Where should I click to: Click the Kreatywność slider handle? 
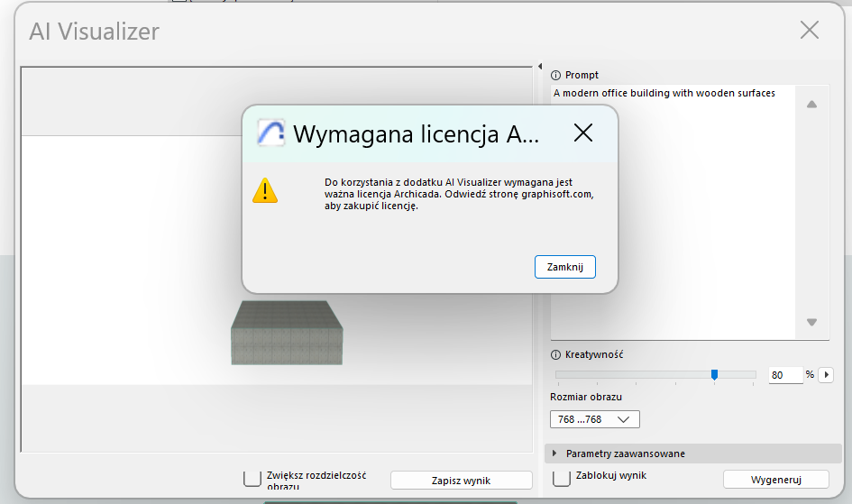[715, 374]
